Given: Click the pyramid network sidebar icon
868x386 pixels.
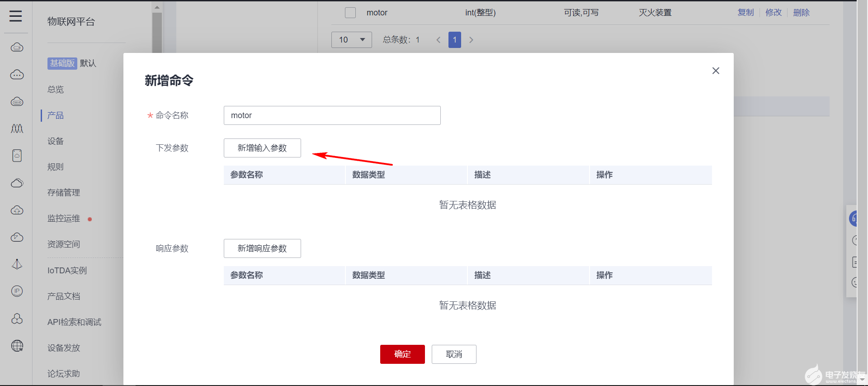Looking at the screenshot, I should (17, 264).
